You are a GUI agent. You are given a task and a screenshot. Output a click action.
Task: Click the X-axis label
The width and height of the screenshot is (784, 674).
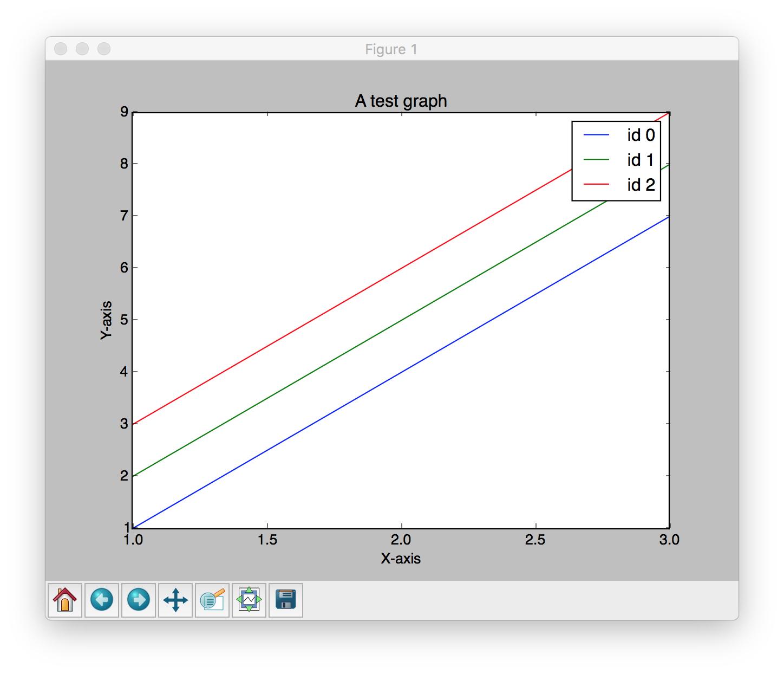pyautogui.click(x=401, y=557)
